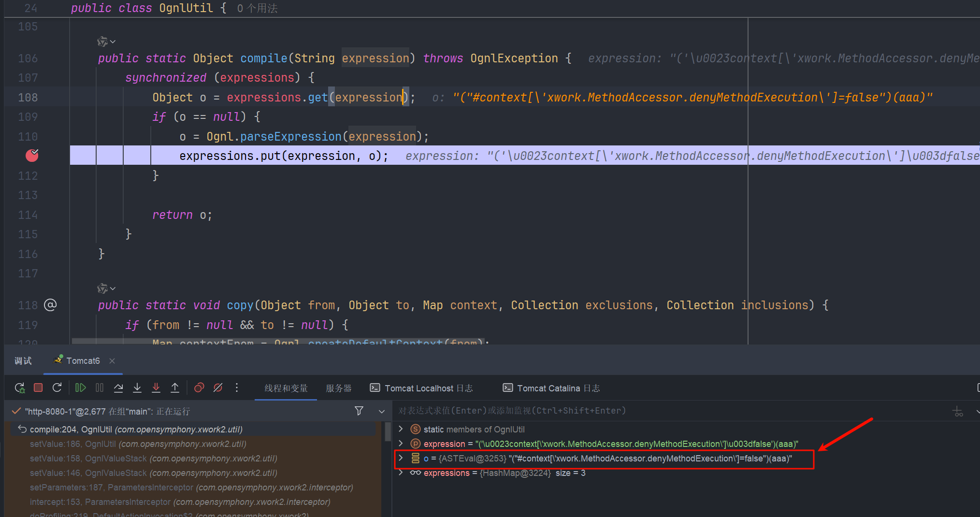The image size is (980, 517).
Task: Expand the expression variable node
Action: pos(401,444)
